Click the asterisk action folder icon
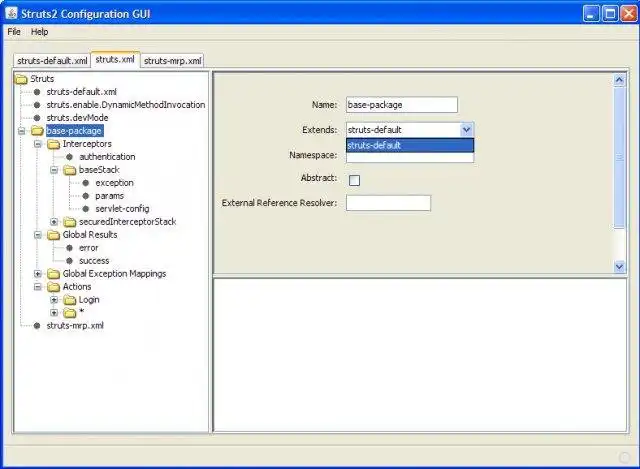The height and width of the screenshot is (469, 640). 70,313
